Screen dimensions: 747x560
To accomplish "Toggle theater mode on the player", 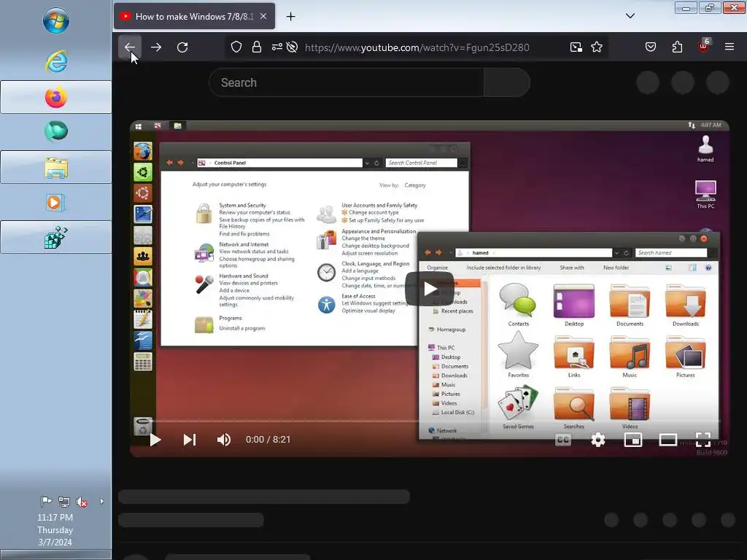I will tap(668, 440).
